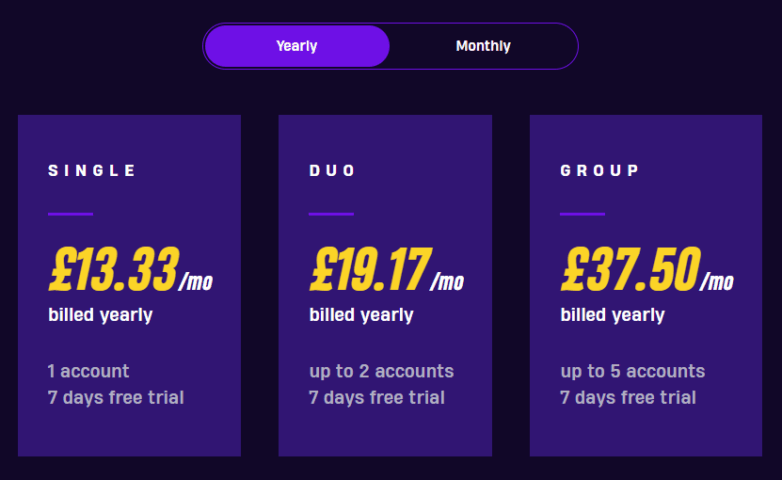782x480 pixels.
Task: Click the £13.33/mo price
Action: coord(130,270)
